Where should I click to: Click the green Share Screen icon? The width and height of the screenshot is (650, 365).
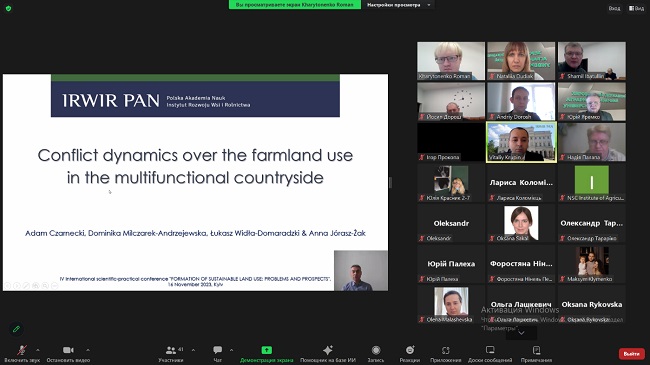(x=267, y=350)
